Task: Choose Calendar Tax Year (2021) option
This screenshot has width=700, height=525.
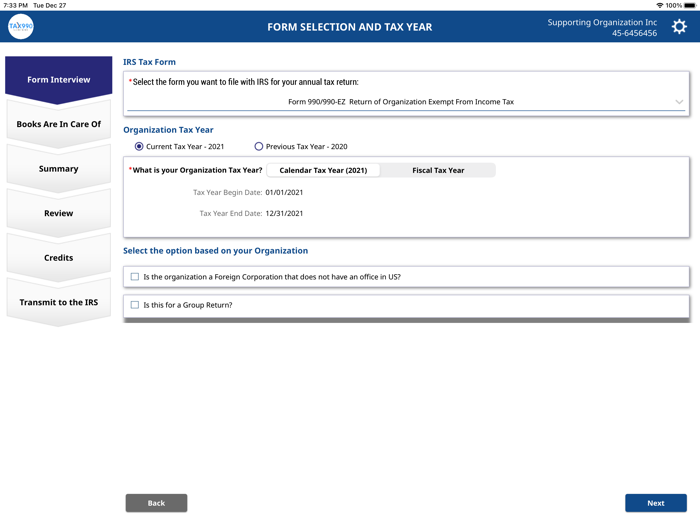Action: pyautogui.click(x=323, y=170)
